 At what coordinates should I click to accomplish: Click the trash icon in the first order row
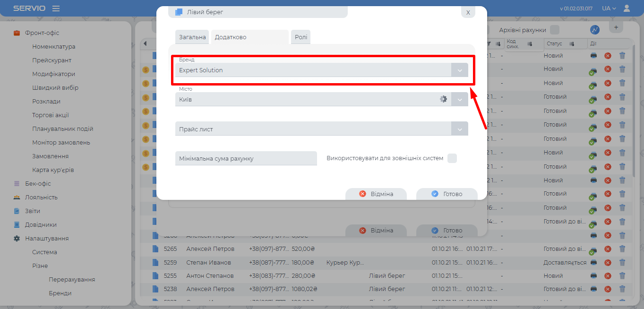(622, 56)
